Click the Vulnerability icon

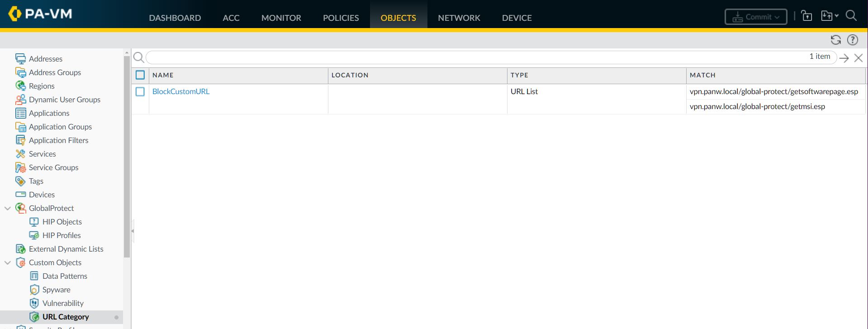(x=34, y=303)
